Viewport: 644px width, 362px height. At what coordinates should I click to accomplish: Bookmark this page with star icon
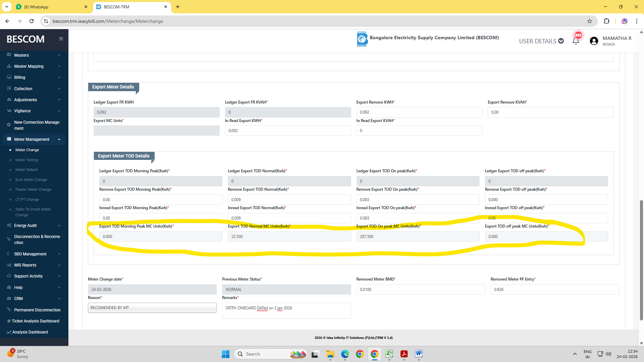(590, 21)
